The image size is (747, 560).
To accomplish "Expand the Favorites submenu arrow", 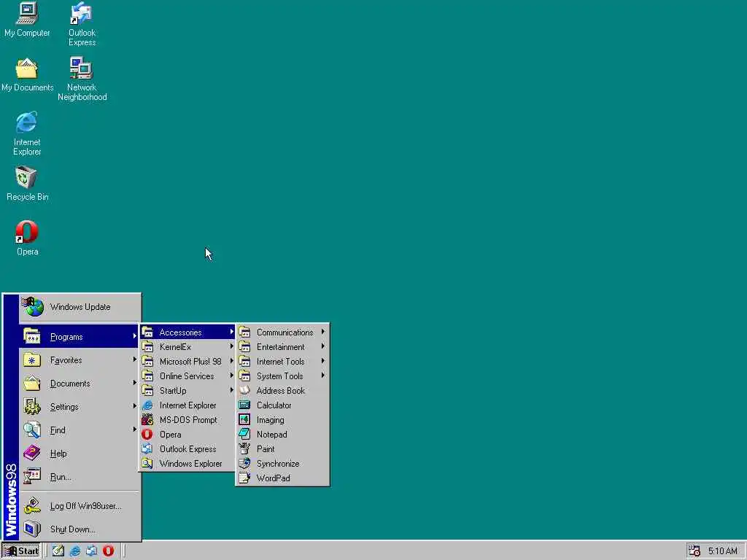I will click(x=134, y=359).
